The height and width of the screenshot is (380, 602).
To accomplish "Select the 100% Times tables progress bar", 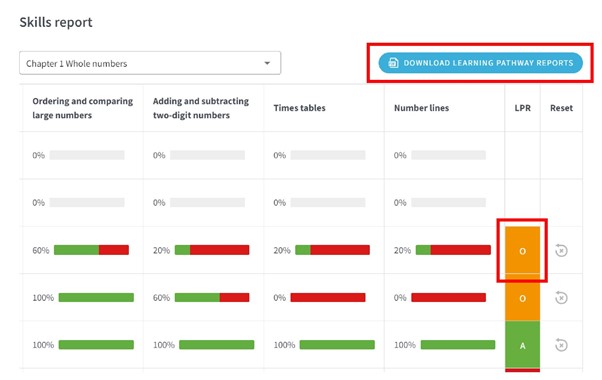I will (337, 345).
